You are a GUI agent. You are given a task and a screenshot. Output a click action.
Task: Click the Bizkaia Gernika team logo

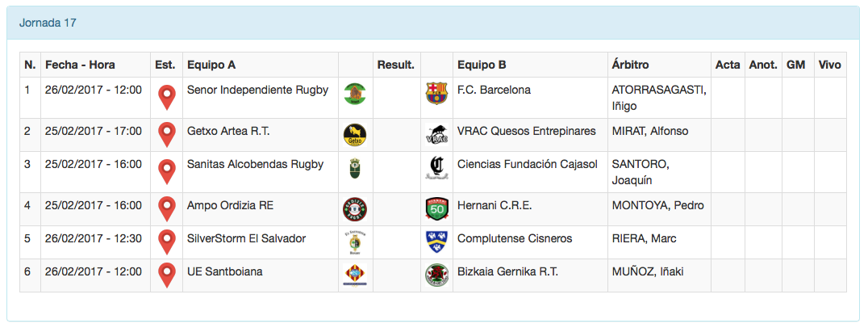tap(436, 275)
